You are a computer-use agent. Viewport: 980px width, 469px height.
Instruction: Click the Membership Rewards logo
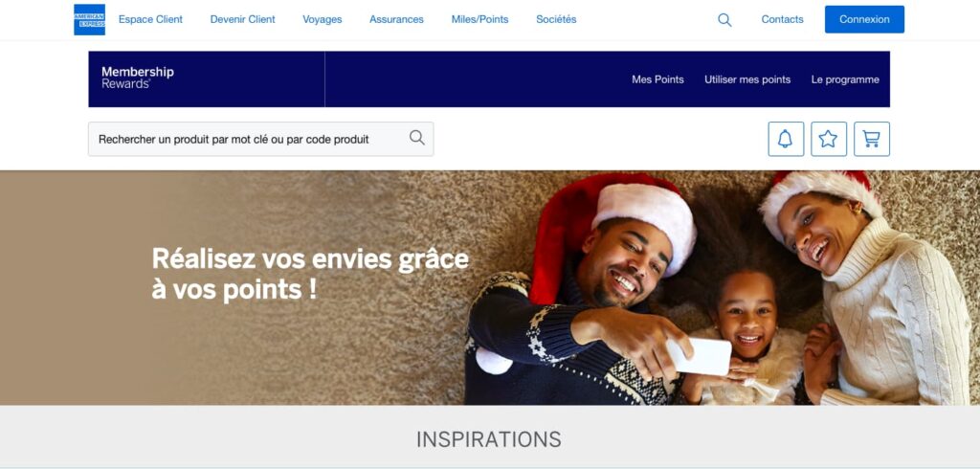pos(138,78)
